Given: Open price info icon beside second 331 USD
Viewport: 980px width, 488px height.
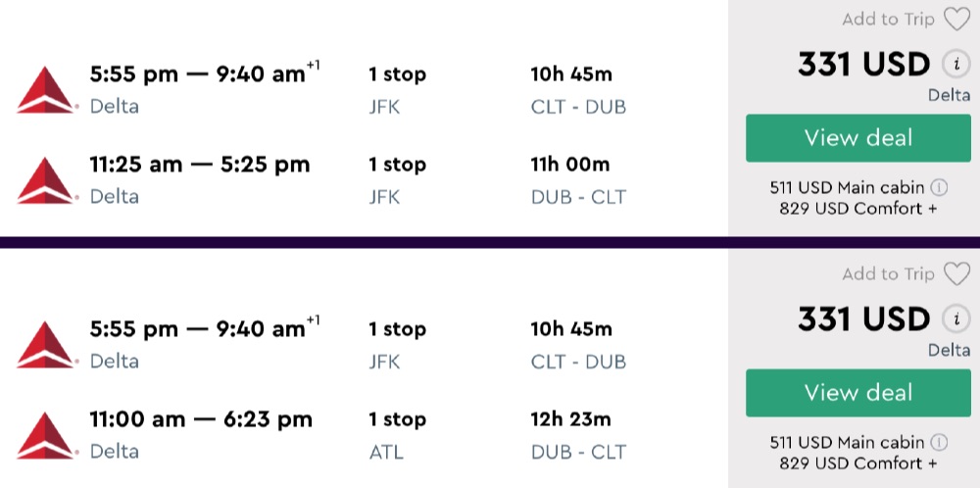Looking at the screenshot, I should (955, 319).
